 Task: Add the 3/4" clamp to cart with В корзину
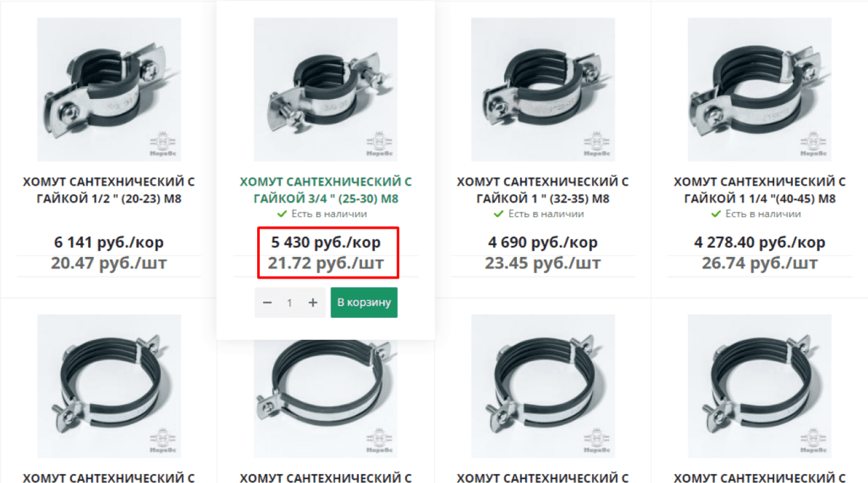pyautogui.click(x=364, y=302)
